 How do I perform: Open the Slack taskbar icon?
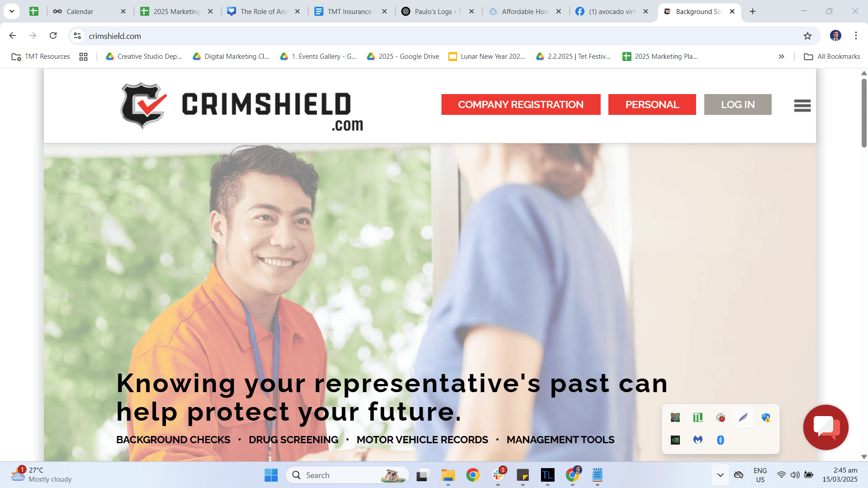click(x=498, y=475)
